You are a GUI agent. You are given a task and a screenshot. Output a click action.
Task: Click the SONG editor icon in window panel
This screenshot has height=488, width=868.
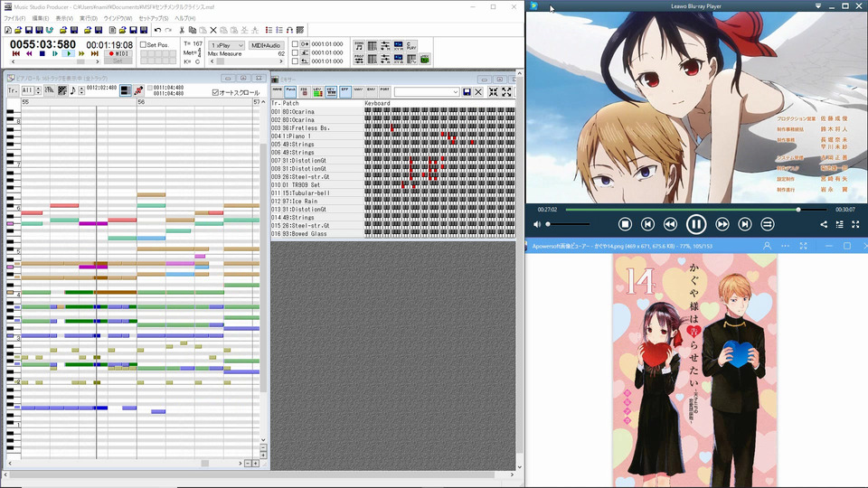359,45
